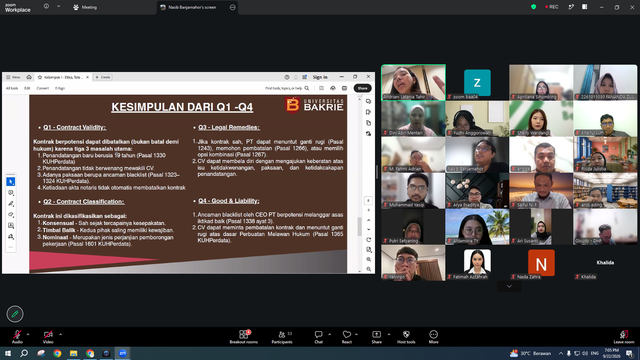Click the green annotate pencil button

click(15, 314)
